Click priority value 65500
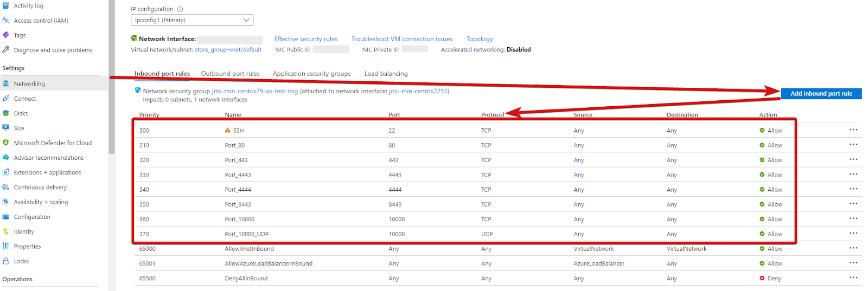Screen dimensions: 868x291 pos(147,279)
